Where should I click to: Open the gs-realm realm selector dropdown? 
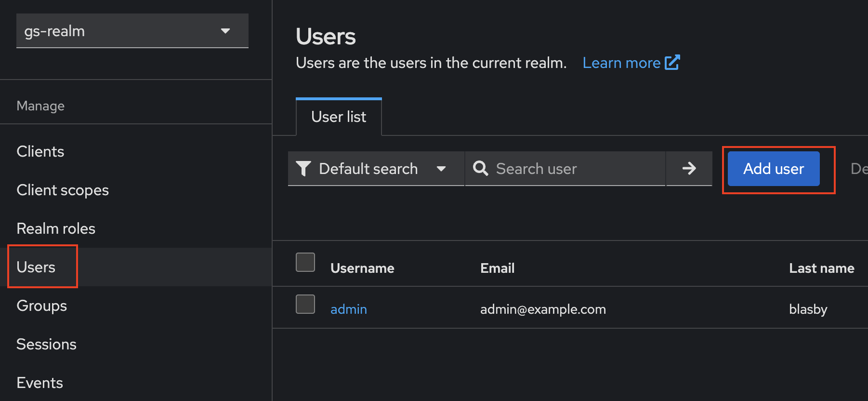tap(132, 31)
